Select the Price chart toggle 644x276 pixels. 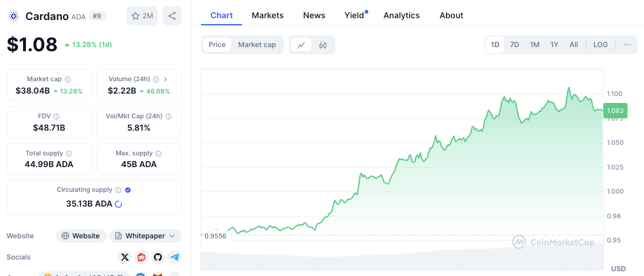point(217,45)
